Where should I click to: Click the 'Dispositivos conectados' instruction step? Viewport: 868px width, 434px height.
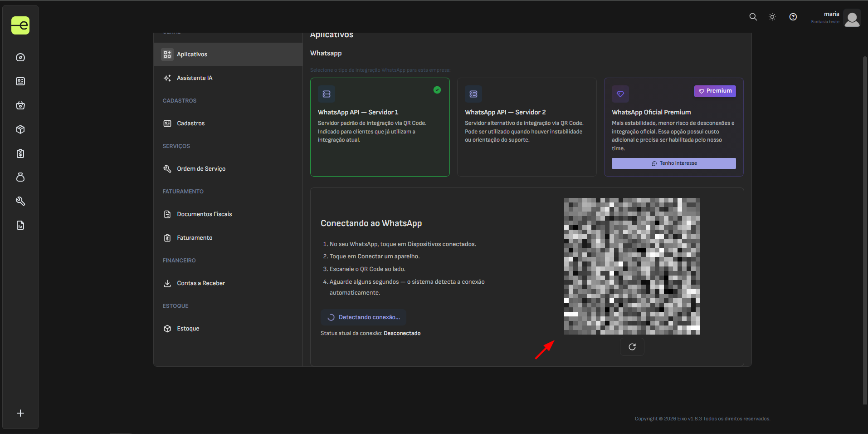403,244
